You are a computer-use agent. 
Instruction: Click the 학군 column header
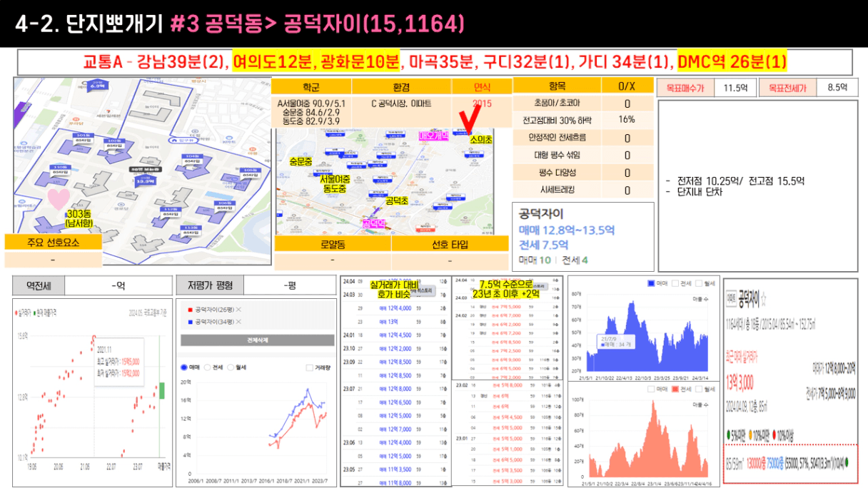pos(311,87)
